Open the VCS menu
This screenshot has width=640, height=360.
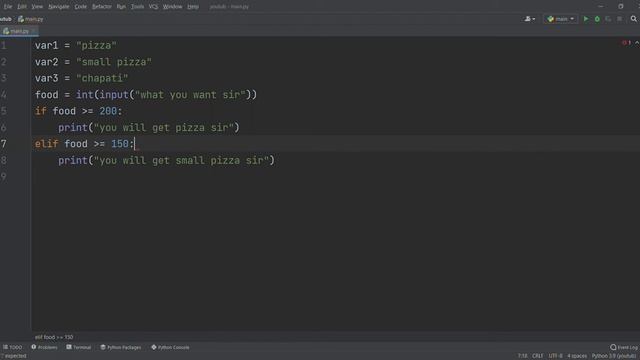point(153,7)
